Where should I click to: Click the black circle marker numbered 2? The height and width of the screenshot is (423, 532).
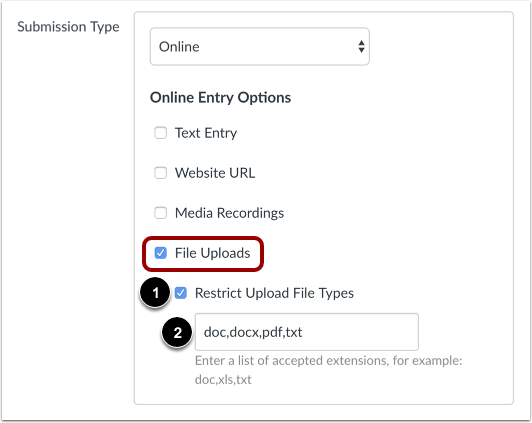[177, 332]
